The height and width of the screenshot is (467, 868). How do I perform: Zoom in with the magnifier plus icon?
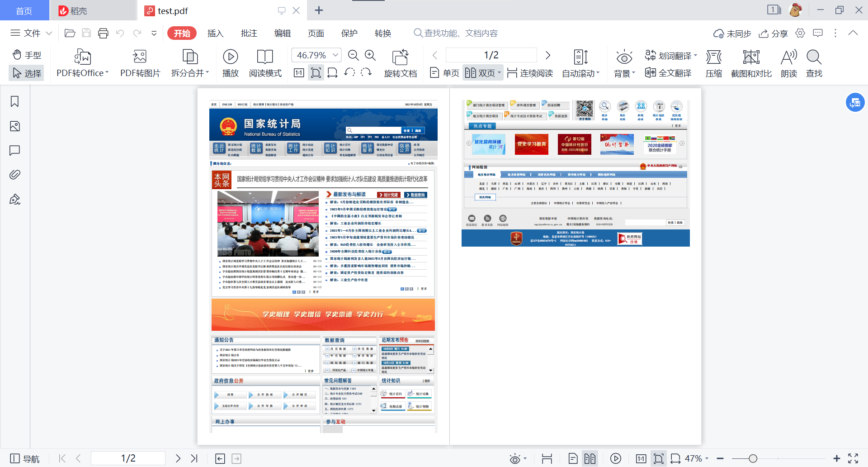click(370, 55)
